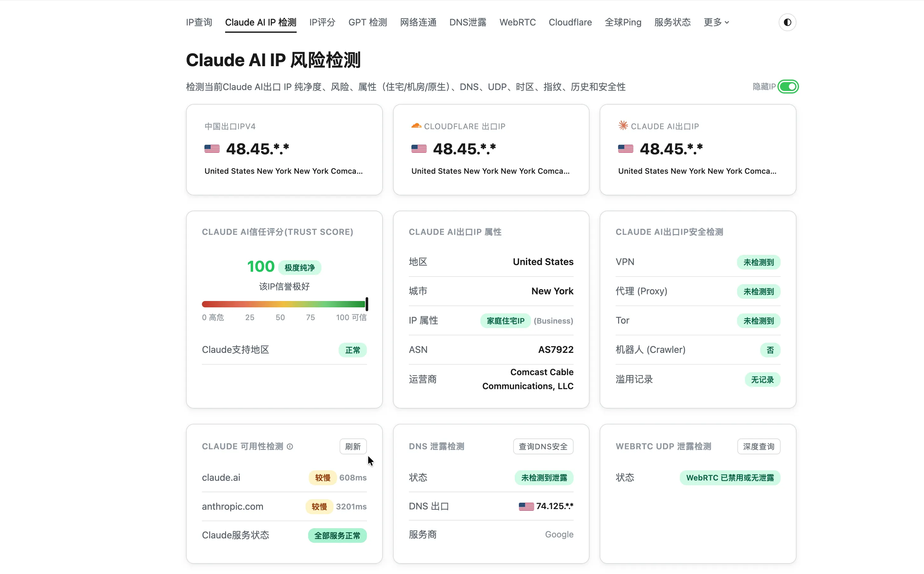Click the trust score bar marker

pyautogui.click(x=367, y=304)
